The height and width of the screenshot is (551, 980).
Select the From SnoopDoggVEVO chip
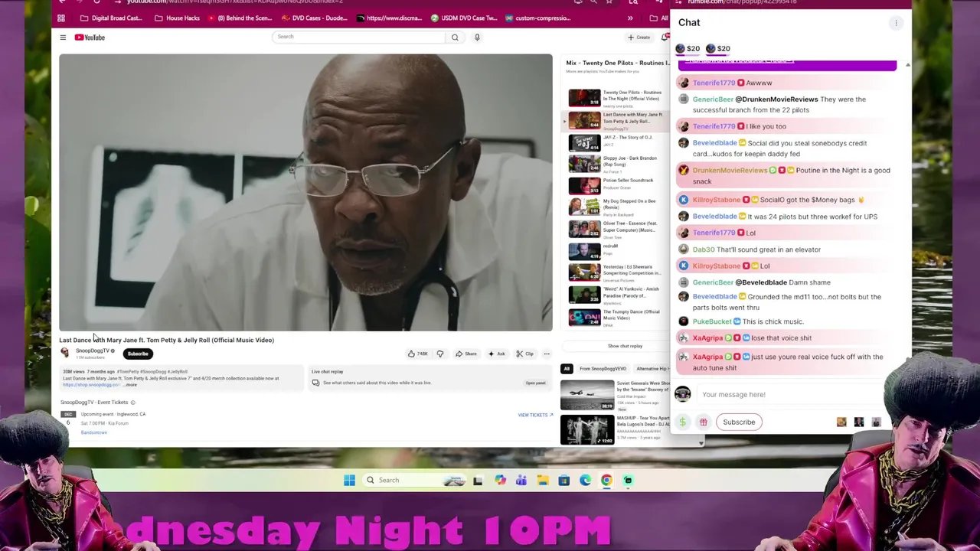pyautogui.click(x=603, y=369)
